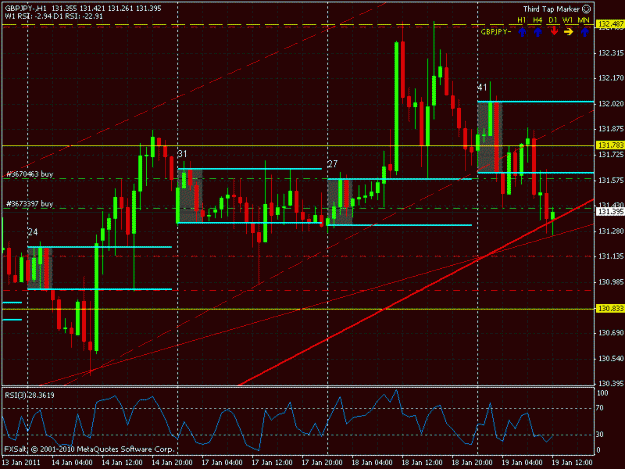Click the 130.833 yellow price tag
The height and width of the screenshot is (469, 625).
610,309
